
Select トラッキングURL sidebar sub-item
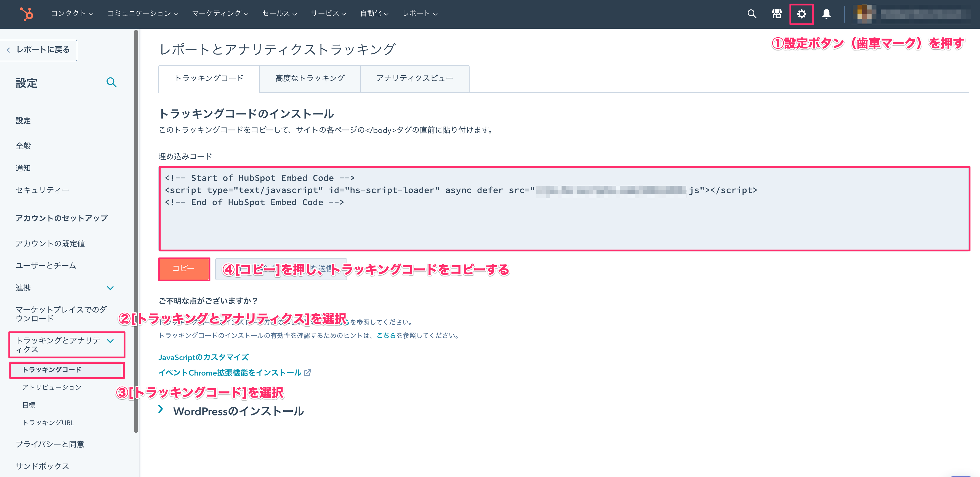[x=48, y=423]
